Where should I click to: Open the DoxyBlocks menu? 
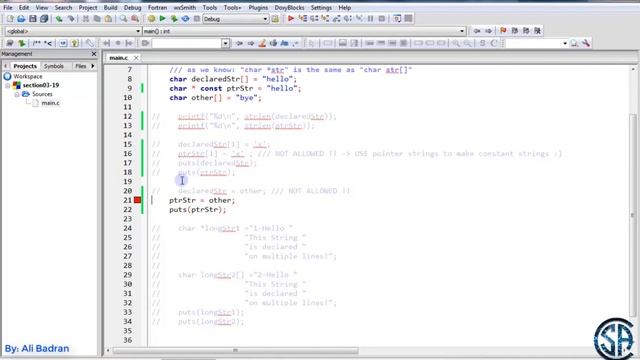coord(289,7)
